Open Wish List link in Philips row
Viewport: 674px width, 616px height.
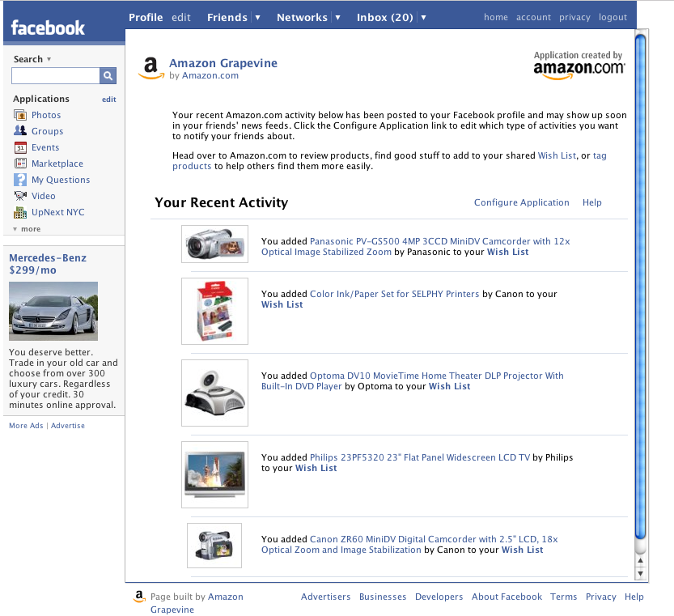coord(316,468)
